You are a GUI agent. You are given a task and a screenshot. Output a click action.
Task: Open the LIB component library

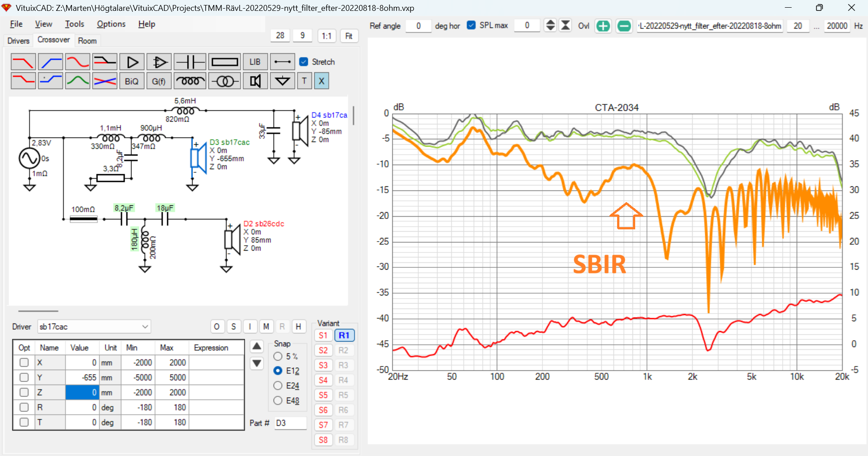point(255,62)
